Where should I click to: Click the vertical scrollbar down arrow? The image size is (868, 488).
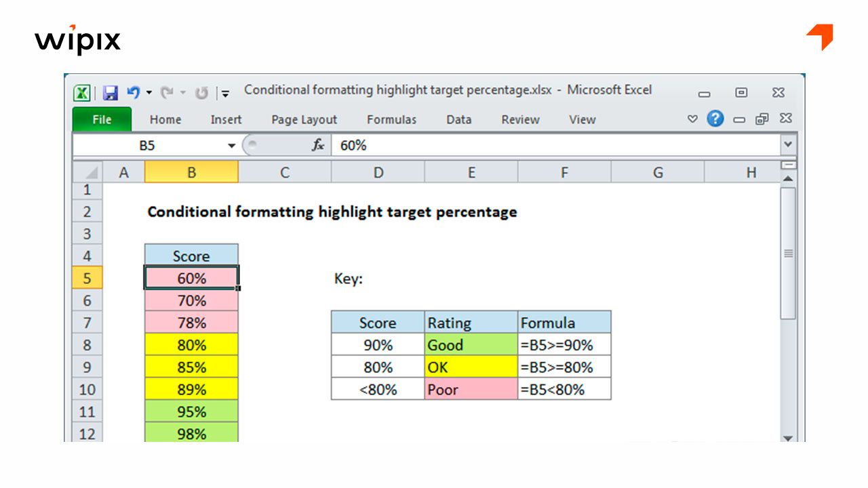point(788,437)
